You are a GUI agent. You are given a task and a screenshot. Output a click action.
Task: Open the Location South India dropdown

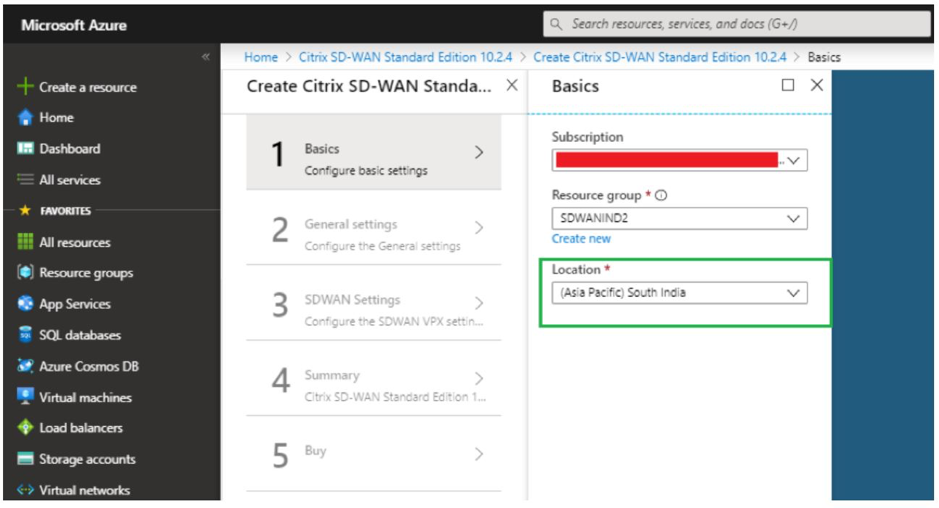(679, 293)
